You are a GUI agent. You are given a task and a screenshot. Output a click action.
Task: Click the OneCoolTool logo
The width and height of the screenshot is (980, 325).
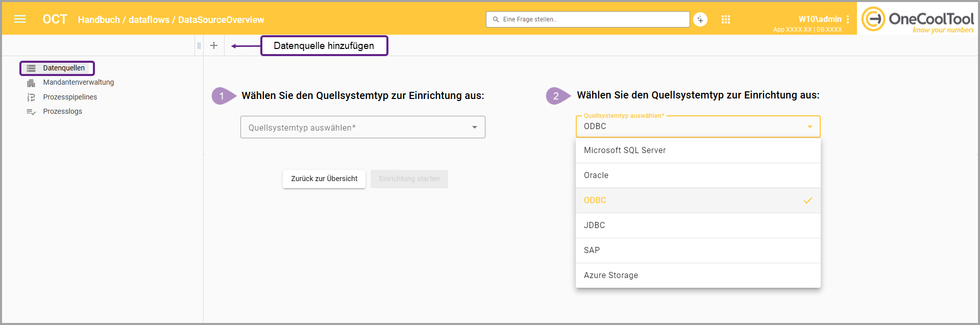pyautogui.click(x=918, y=19)
